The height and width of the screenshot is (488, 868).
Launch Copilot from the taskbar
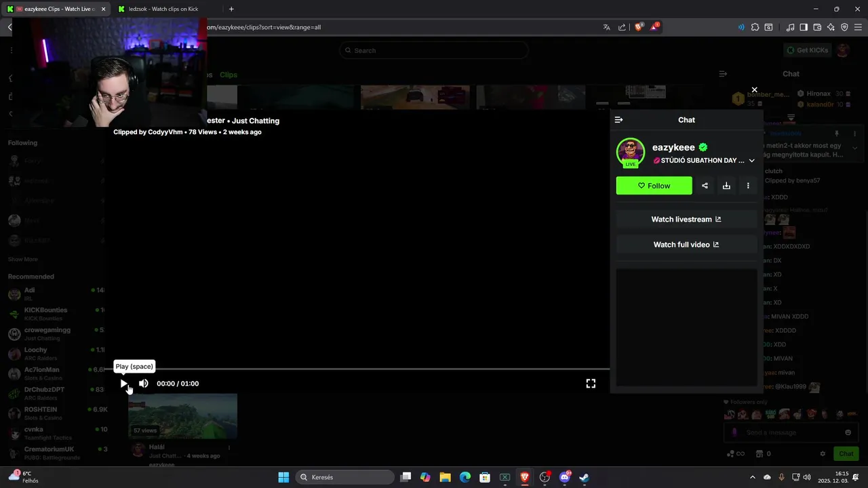pyautogui.click(x=425, y=477)
